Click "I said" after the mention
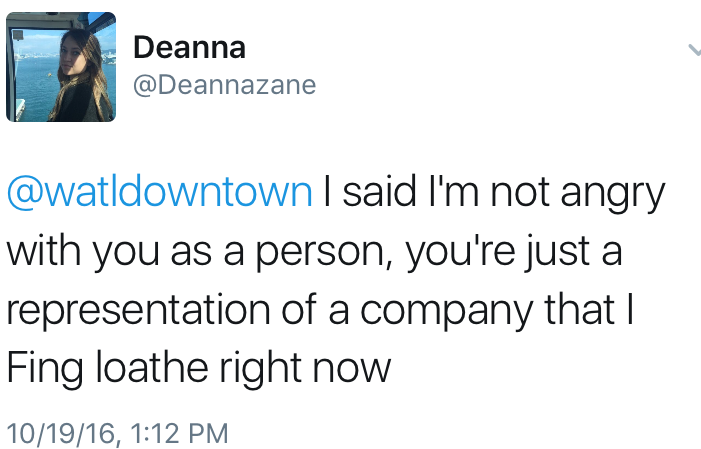 [x=371, y=192]
